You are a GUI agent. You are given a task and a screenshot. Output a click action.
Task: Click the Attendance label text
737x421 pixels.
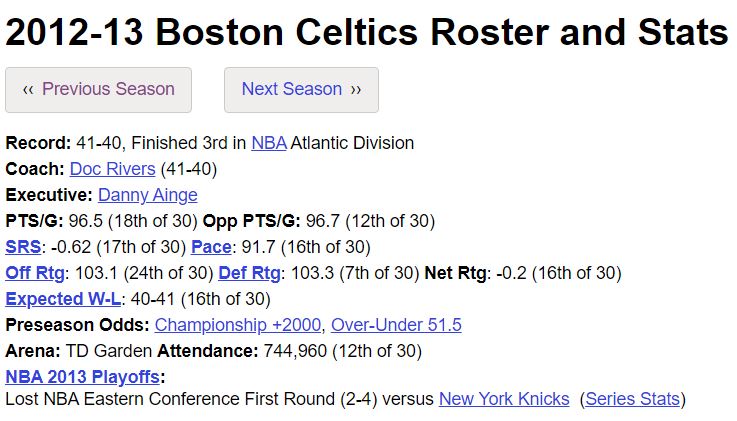point(208,351)
